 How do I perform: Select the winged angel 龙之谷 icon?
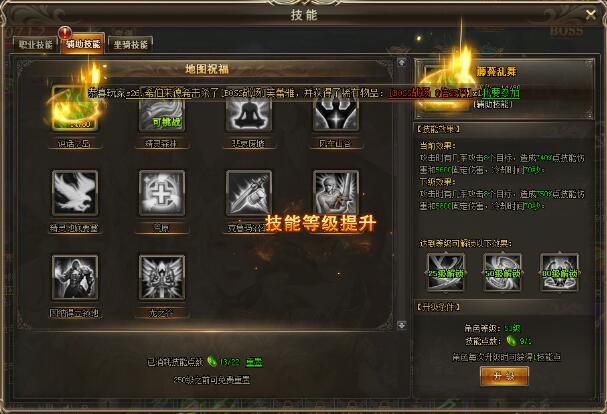[162, 277]
